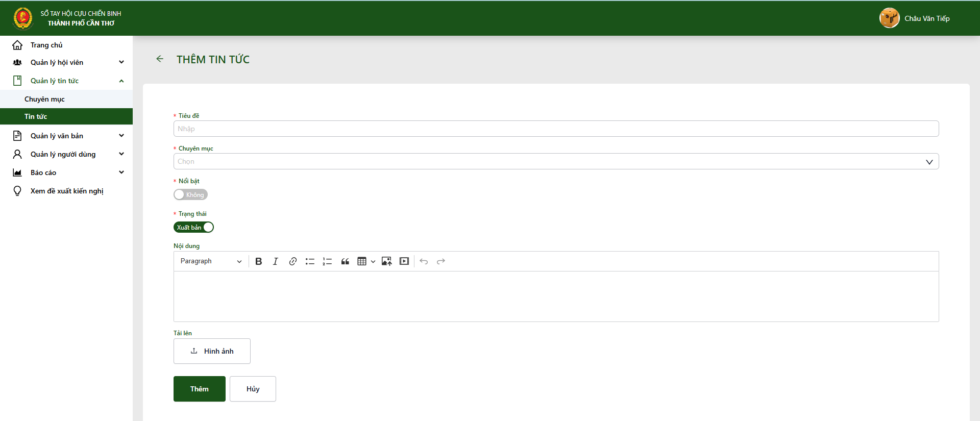Image resolution: width=980 pixels, height=421 pixels.
Task: Apply numbered list in editor
Action: (327, 261)
